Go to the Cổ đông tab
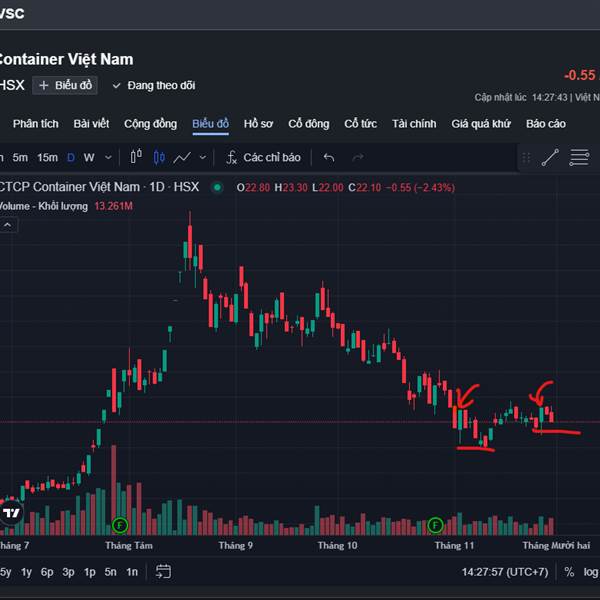Screen dimensions: 600x600 click(309, 124)
